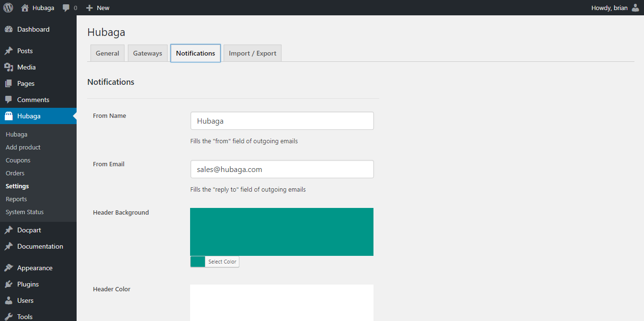Click the plus icon for New
The width and height of the screenshot is (644, 321).
coord(89,8)
